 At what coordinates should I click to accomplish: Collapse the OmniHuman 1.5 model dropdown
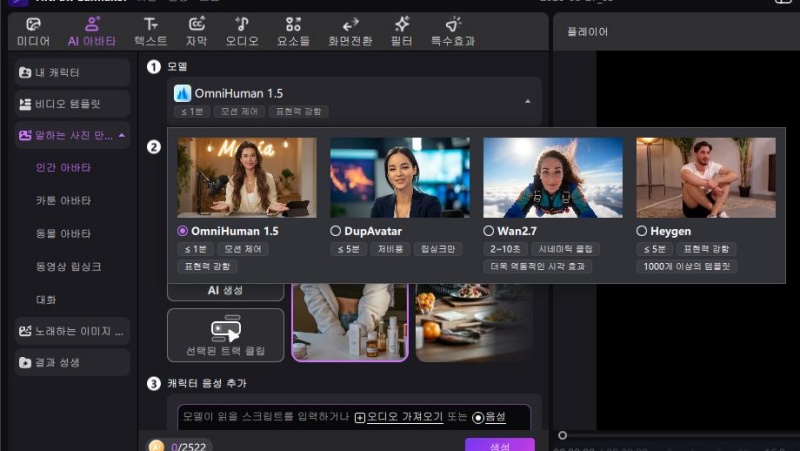tap(528, 101)
